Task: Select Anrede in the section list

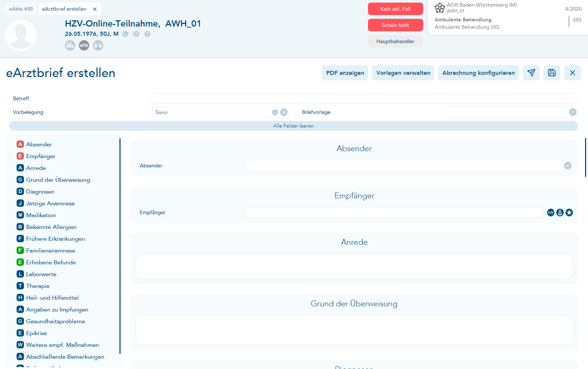Action: coord(31,168)
